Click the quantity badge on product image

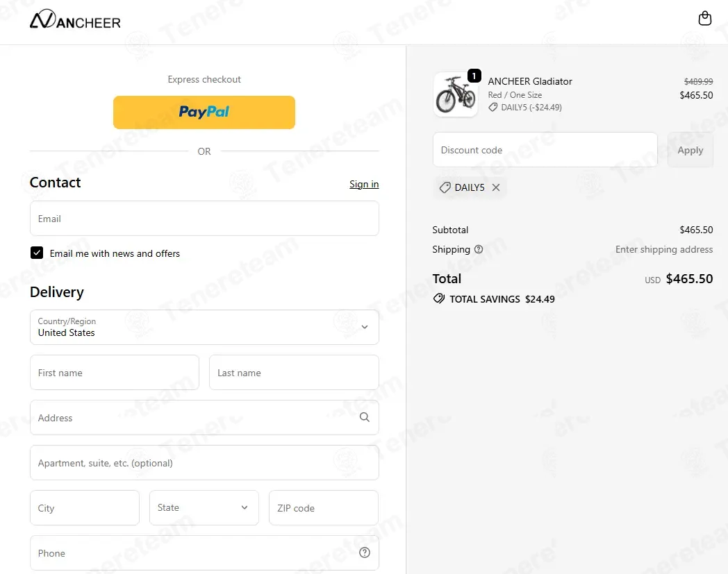pyautogui.click(x=474, y=76)
